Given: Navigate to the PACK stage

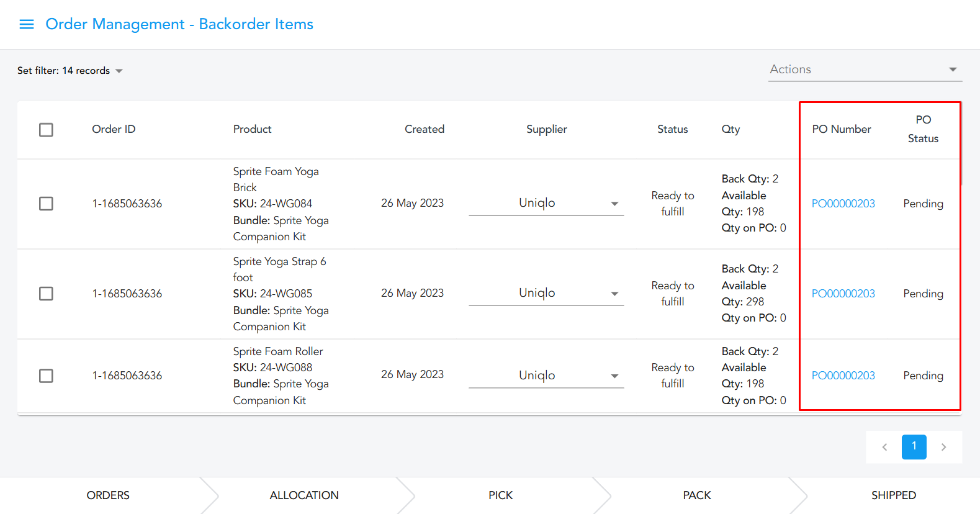Looking at the screenshot, I should (x=697, y=495).
